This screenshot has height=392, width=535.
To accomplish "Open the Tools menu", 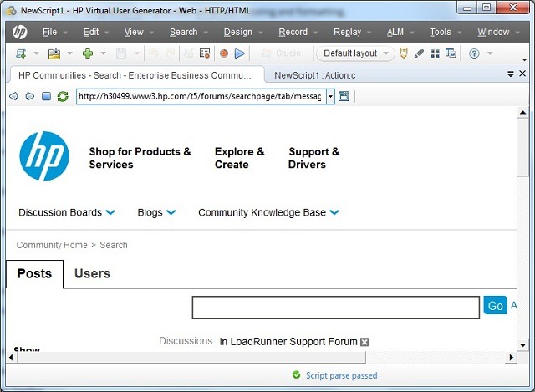I will point(446,32).
